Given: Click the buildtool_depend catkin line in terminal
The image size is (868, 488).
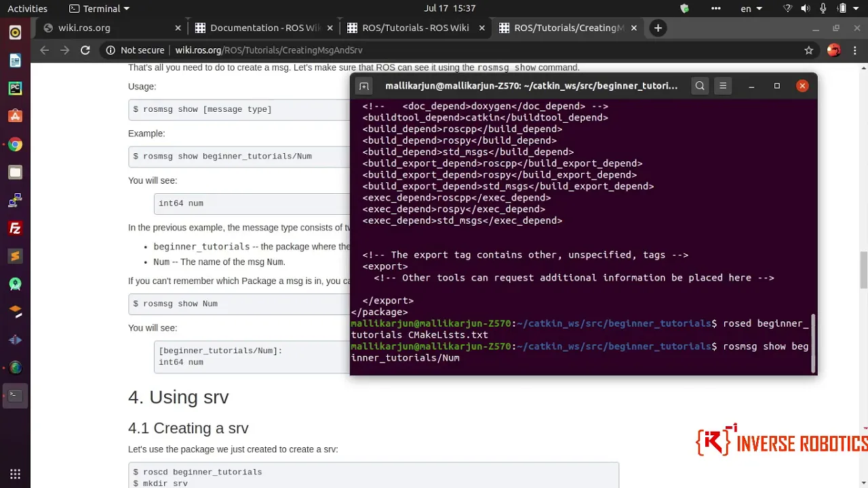Looking at the screenshot, I should click(485, 117).
